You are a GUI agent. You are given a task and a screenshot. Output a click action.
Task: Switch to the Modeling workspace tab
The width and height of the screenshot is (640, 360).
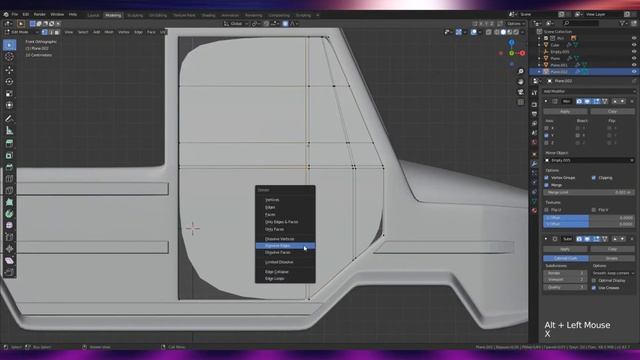pos(113,15)
